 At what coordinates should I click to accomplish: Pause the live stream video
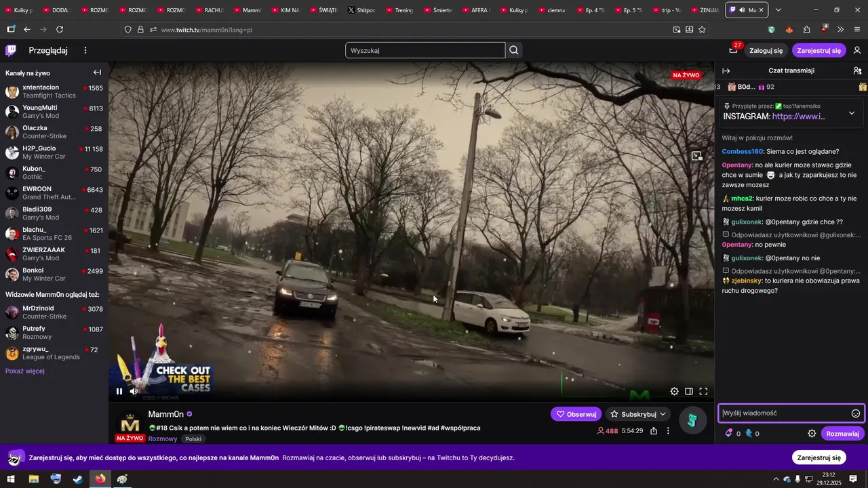119,391
